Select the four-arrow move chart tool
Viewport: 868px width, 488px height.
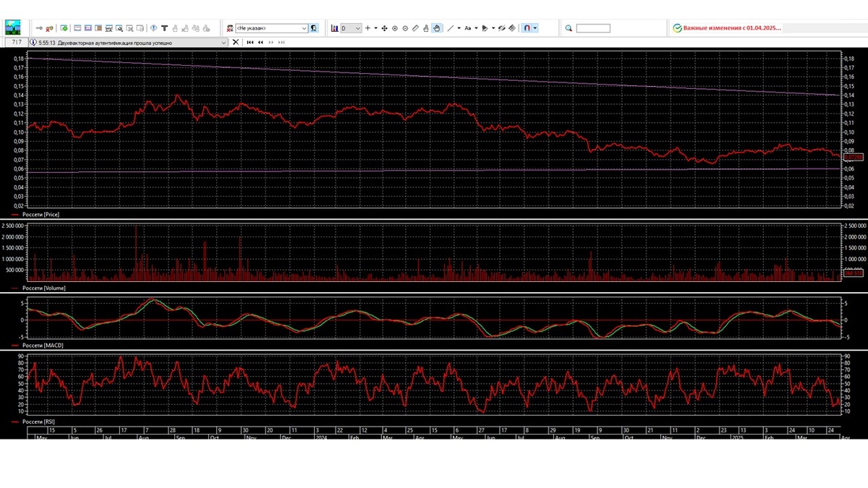384,28
